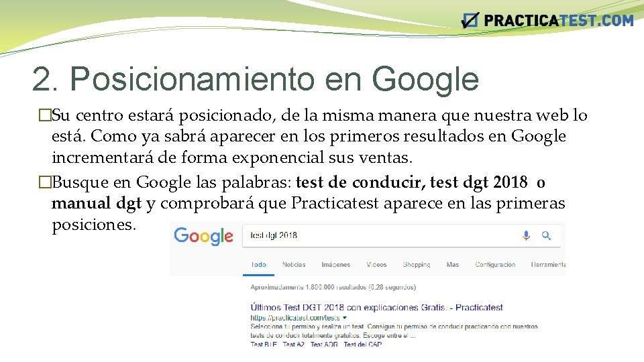Click the PRACTICATEST.COM header text
644x362 pixels.
pyautogui.click(x=559, y=21)
